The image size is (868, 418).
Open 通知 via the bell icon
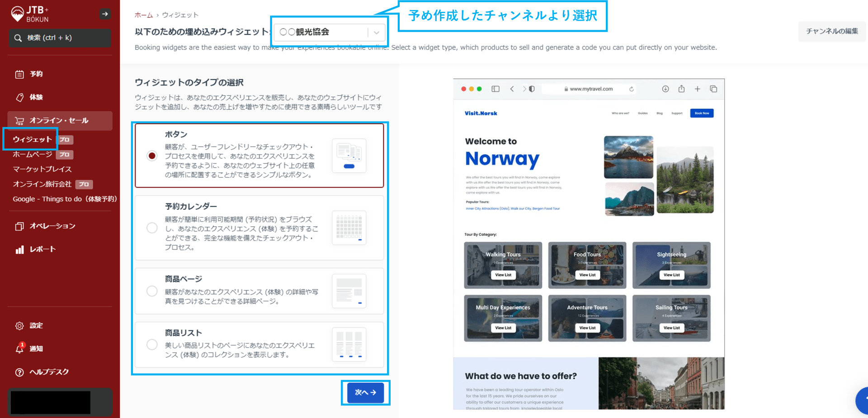(19, 348)
